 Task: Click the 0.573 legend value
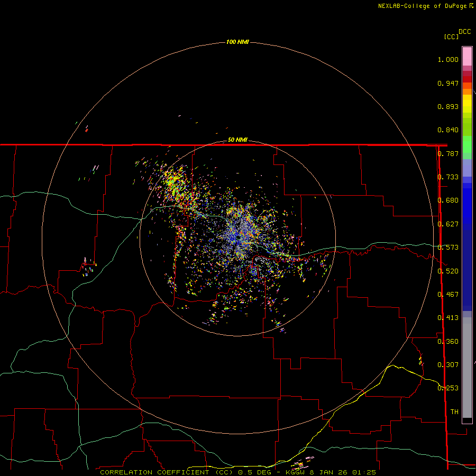pyautogui.click(x=448, y=248)
